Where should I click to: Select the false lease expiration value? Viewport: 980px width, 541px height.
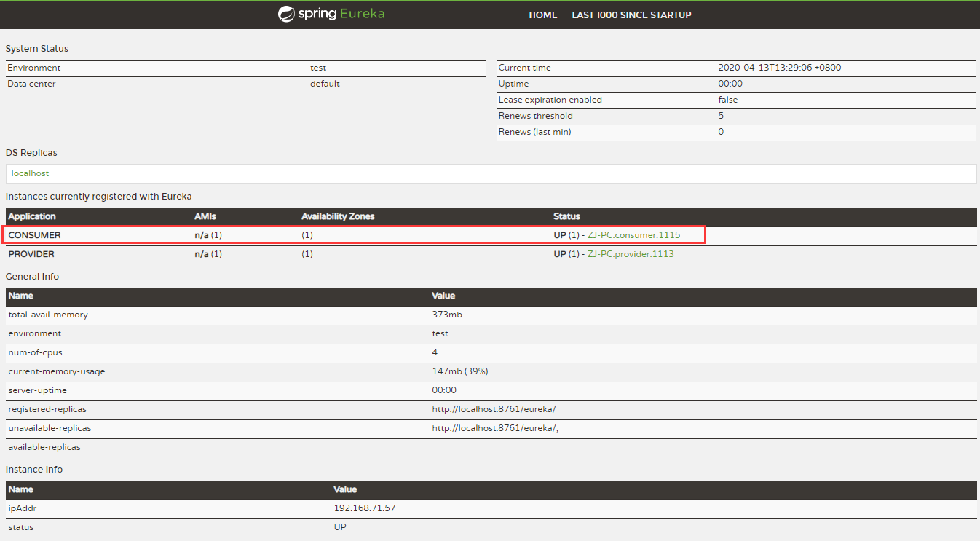(727, 100)
